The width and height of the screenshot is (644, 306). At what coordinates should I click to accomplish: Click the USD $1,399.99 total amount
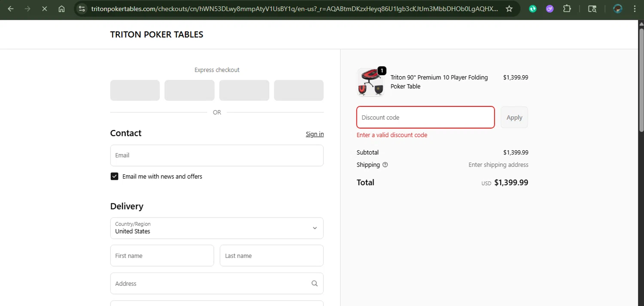(505, 183)
